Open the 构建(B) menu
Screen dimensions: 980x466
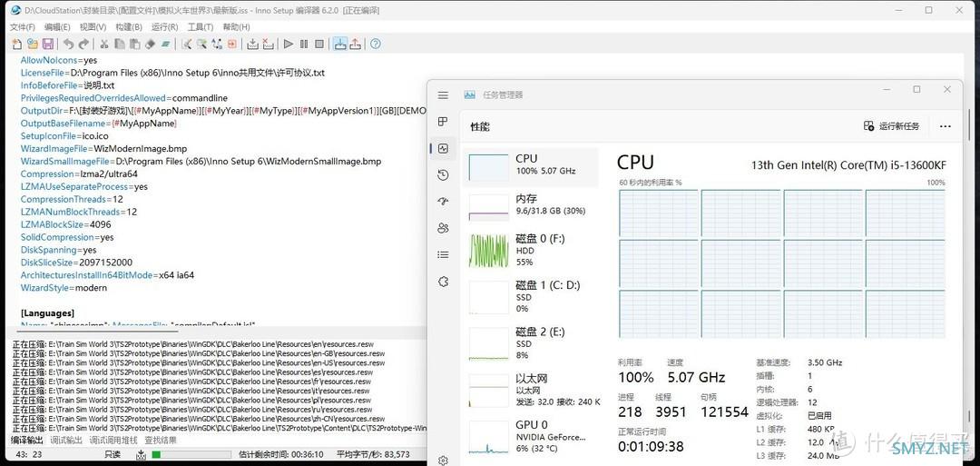tap(129, 27)
